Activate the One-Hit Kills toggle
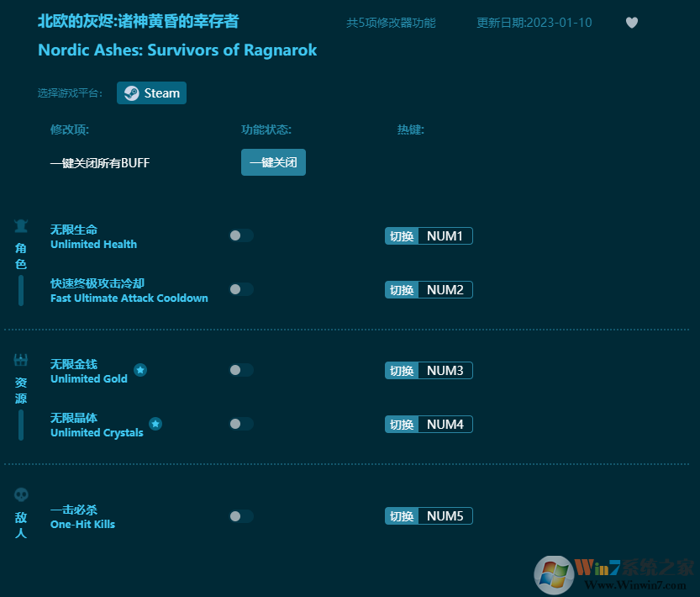The width and height of the screenshot is (700, 597). pyautogui.click(x=241, y=516)
